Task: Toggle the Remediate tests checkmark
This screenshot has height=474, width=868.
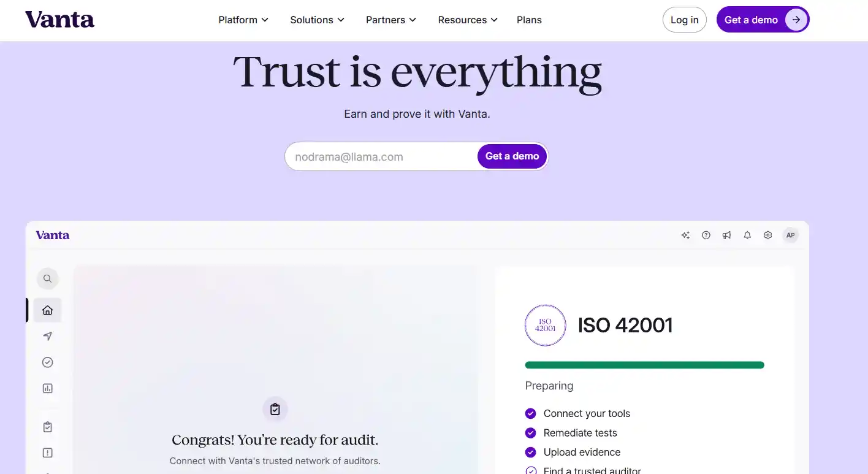Action: pos(531,433)
